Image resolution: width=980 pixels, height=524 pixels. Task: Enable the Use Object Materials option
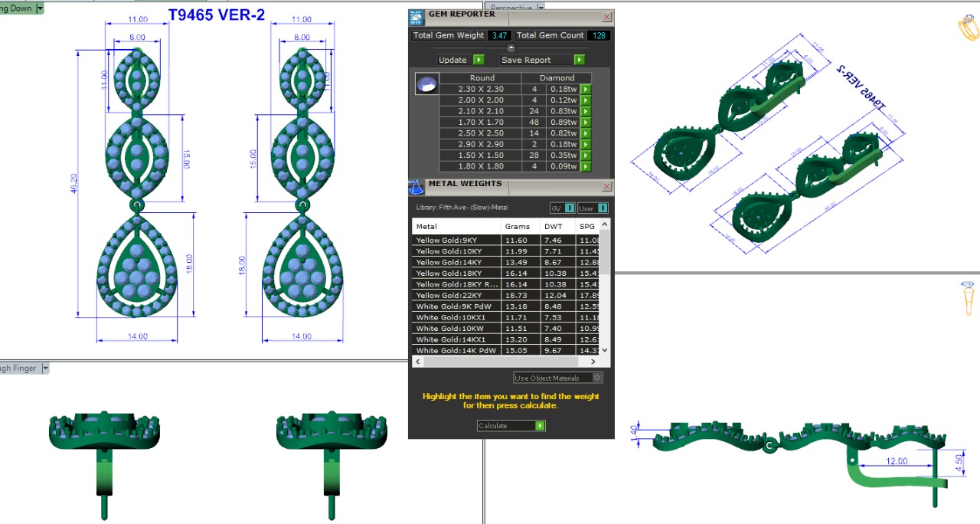[597, 378]
